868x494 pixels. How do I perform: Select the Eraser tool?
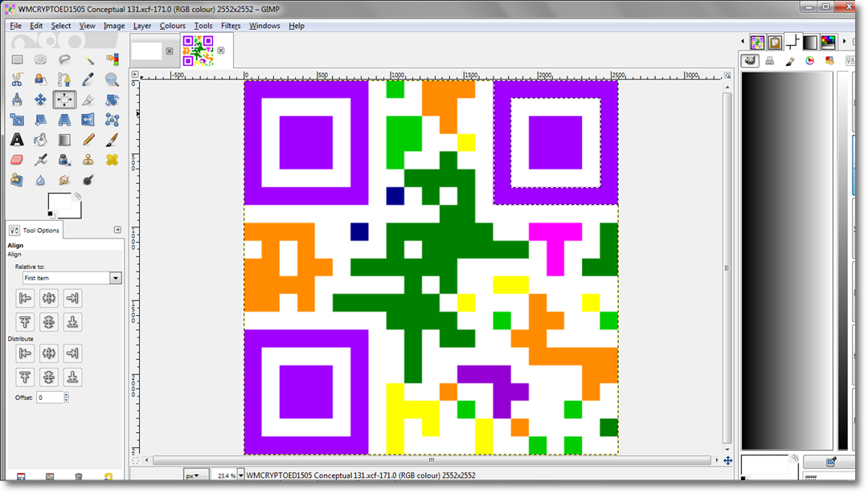pos(17,160)
